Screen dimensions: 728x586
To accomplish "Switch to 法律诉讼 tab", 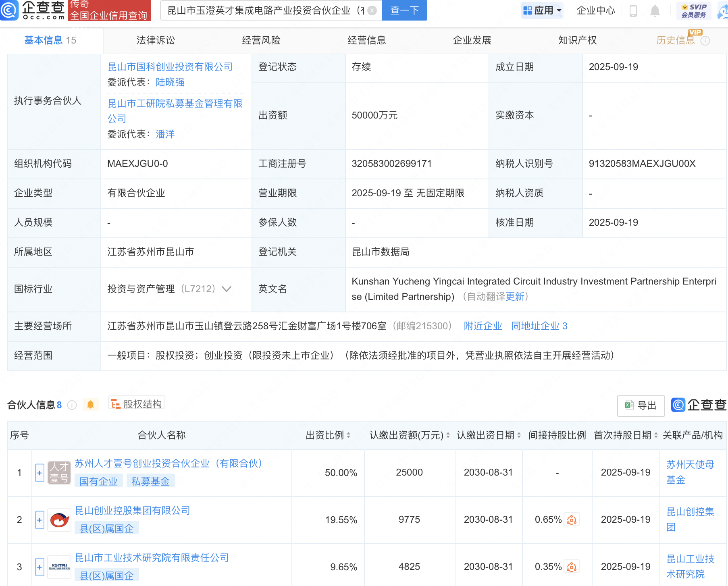I will [156, 40].
